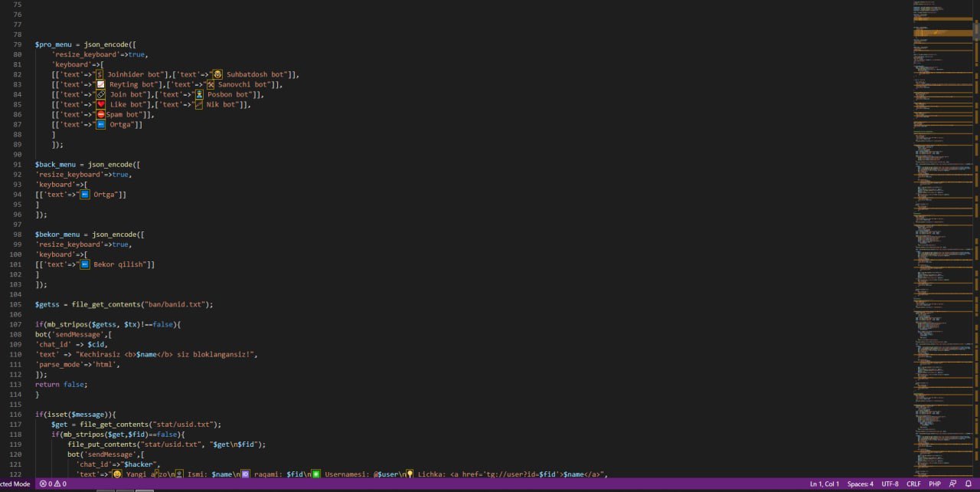Change end of line sequence CRLF
The height and width of the screenshot is (492, 980).
(x=913, y=484)
